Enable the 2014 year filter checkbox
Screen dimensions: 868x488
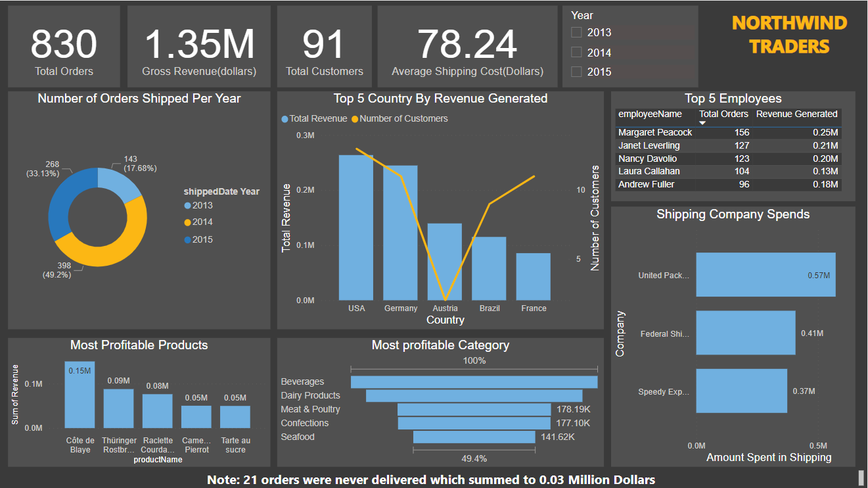[576, 52]
